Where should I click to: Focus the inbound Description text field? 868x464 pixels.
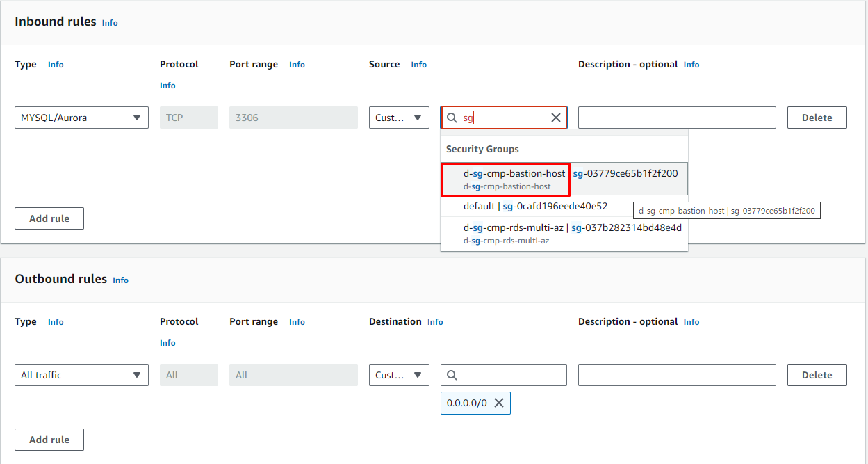tap(676, 118)
